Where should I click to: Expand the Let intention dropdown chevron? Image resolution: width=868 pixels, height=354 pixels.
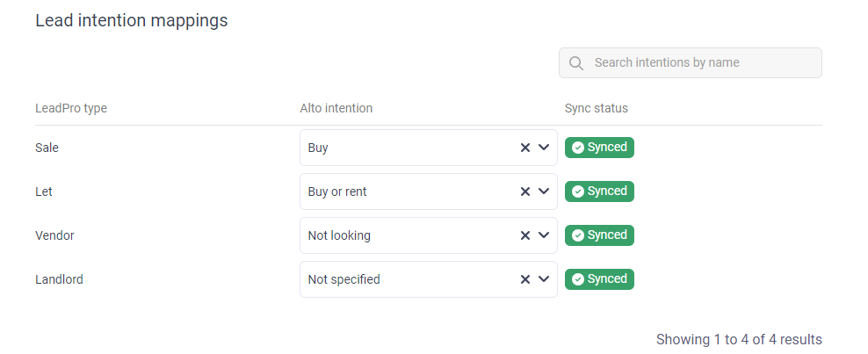click(x=544, y=191)
